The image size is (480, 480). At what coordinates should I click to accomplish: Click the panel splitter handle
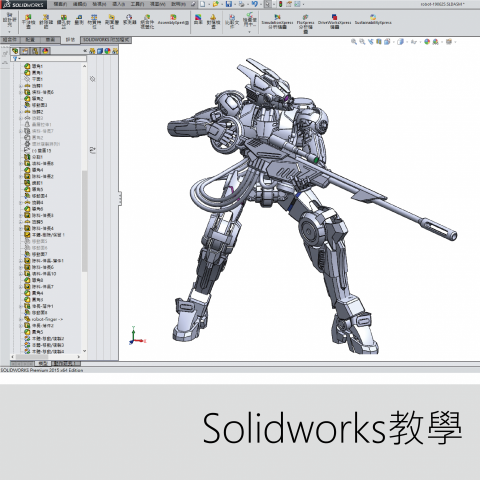[x=120, y=198]
